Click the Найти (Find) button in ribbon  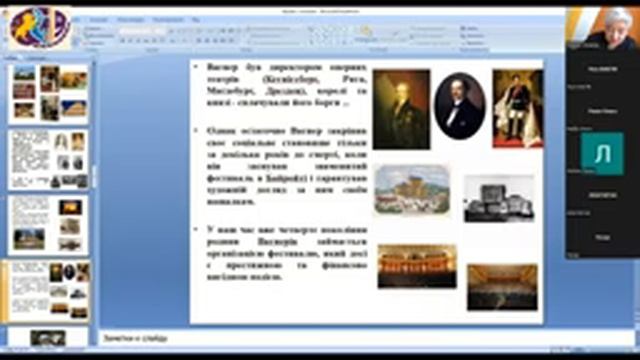point(469,28)
